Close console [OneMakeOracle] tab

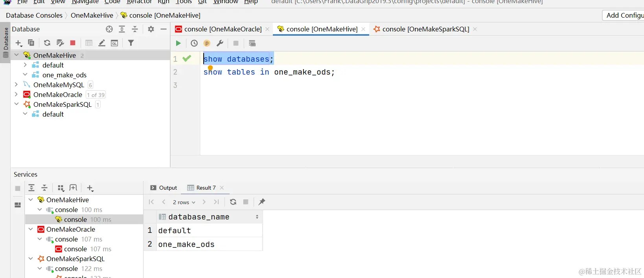[x=267, y=29]
